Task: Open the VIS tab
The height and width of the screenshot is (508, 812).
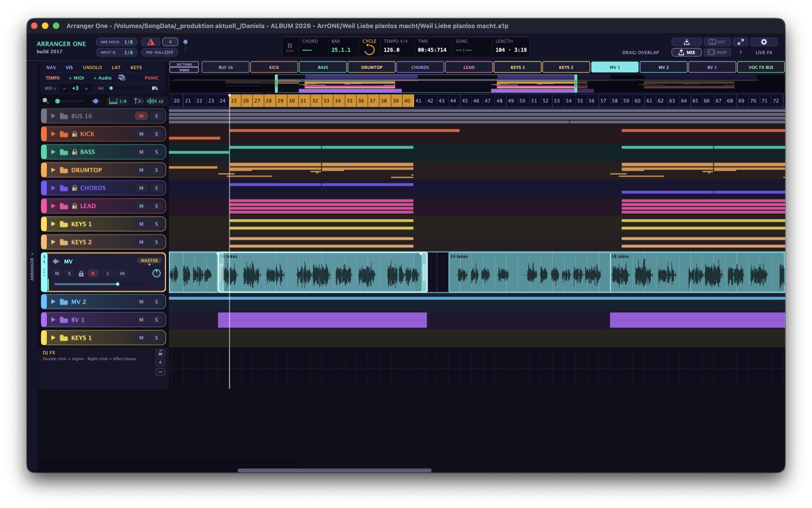Action: [69, 68]
